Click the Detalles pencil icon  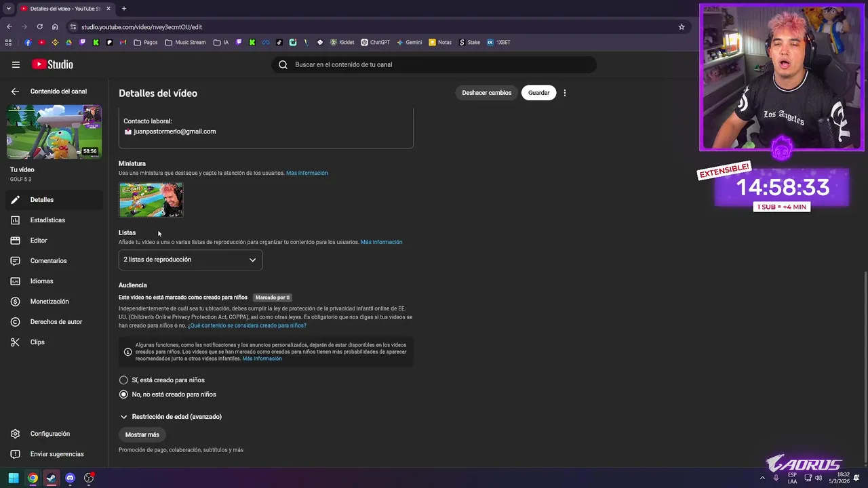pos(15,200)
